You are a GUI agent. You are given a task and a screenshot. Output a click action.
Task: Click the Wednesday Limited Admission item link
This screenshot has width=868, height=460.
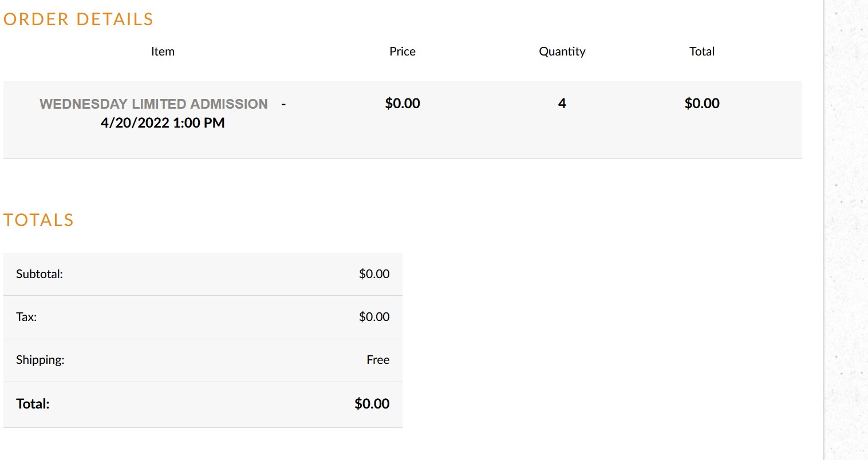pyautogui.click(x=153, y=104)
